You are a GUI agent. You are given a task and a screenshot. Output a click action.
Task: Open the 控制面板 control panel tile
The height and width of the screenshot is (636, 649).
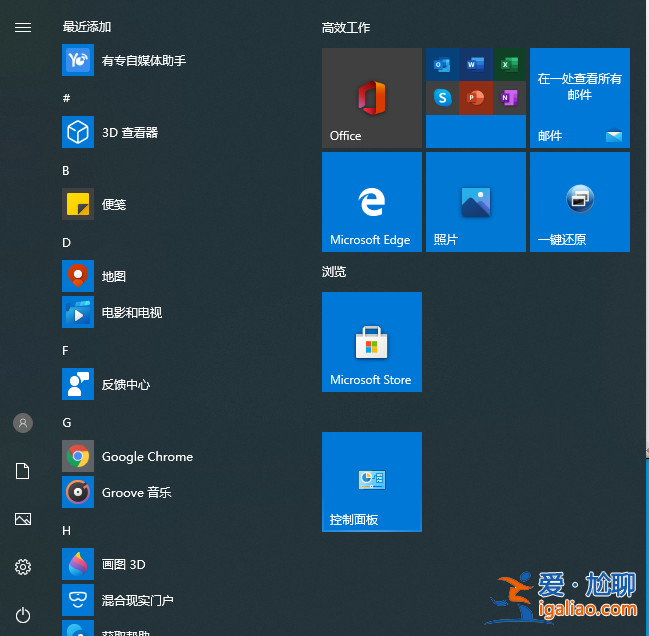tap(372, 482)
